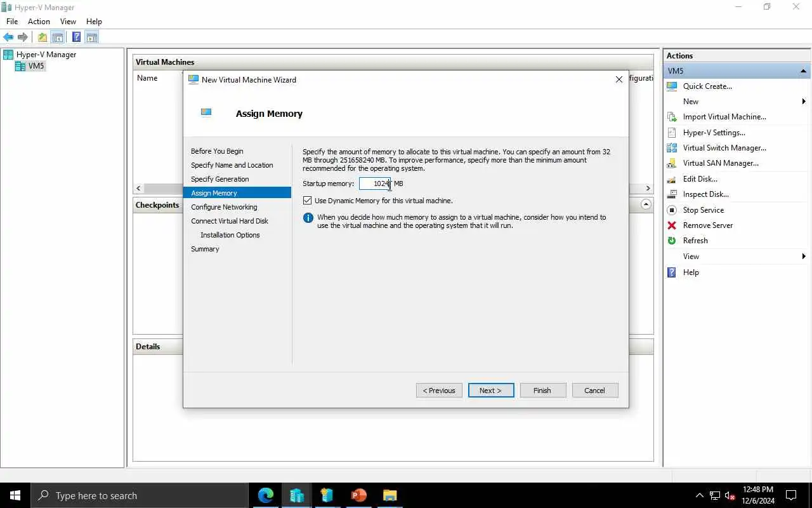The width and height of the screenshot is (812, 508).
Task: Click the Cancel button
Action: click(x=595, y=391)
